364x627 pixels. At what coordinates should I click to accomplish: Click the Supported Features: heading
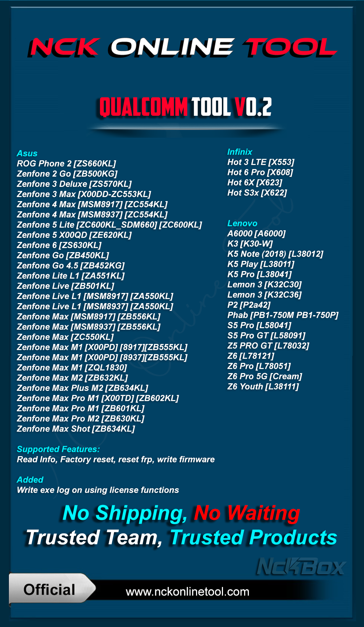pos(58,449)
